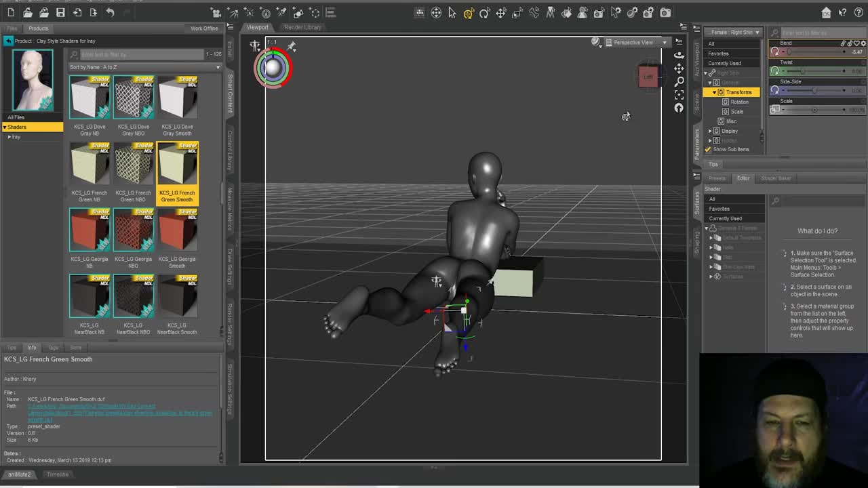Click the viewport pan arrows icon
Image resolution: width=868 pixels, height=488 pixels.
679,68
